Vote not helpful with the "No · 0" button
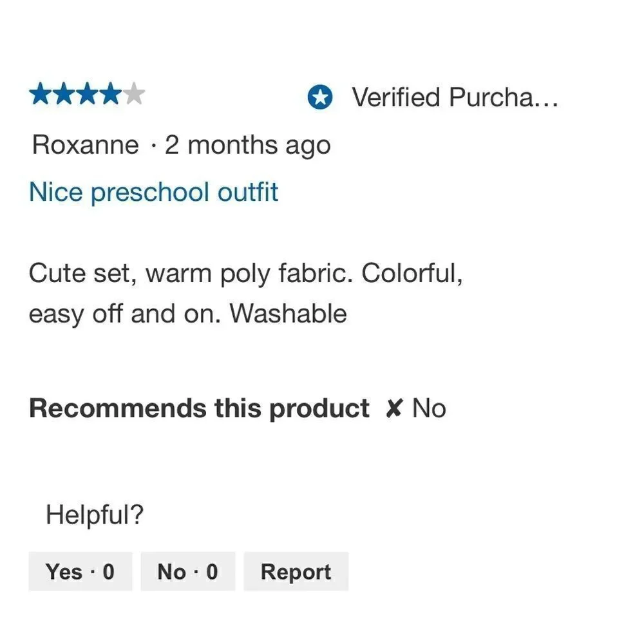The width and height of the screenshot is (644, 644). point(188,571)
